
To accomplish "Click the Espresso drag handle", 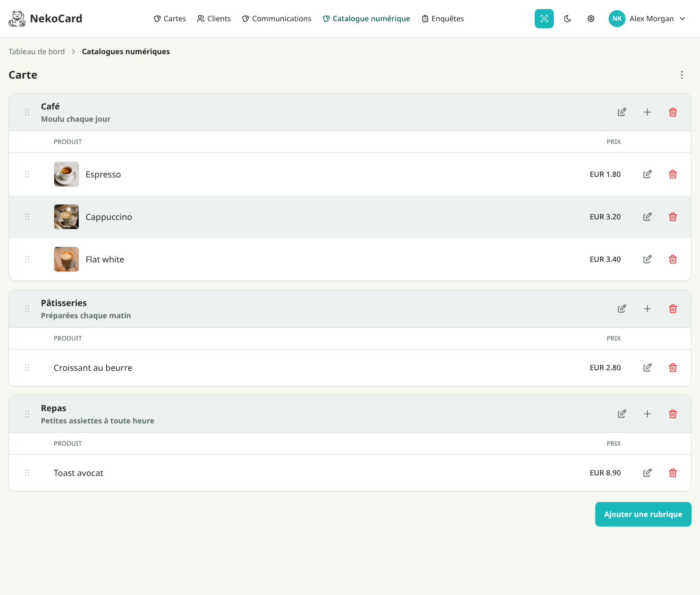I will click(27, 174).
